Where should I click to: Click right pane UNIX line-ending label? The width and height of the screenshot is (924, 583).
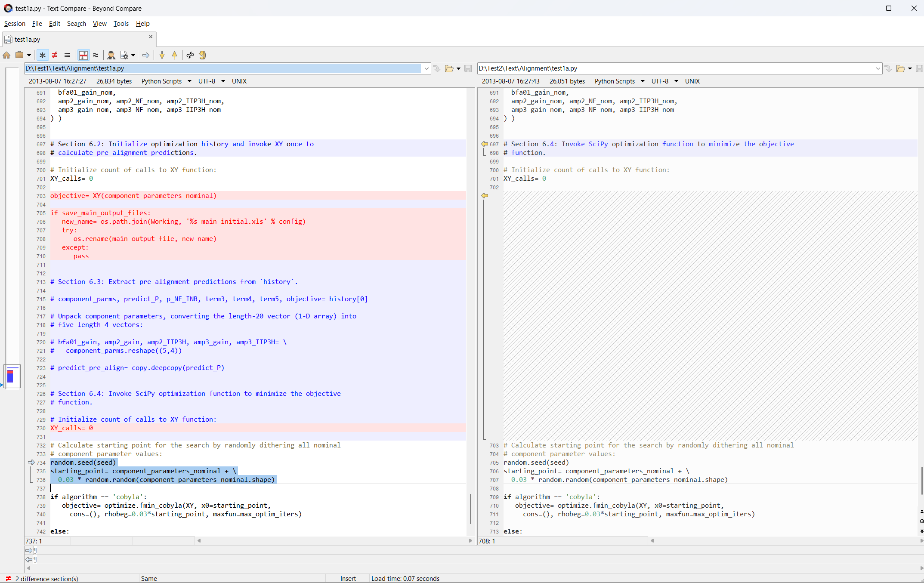[692, 81]
